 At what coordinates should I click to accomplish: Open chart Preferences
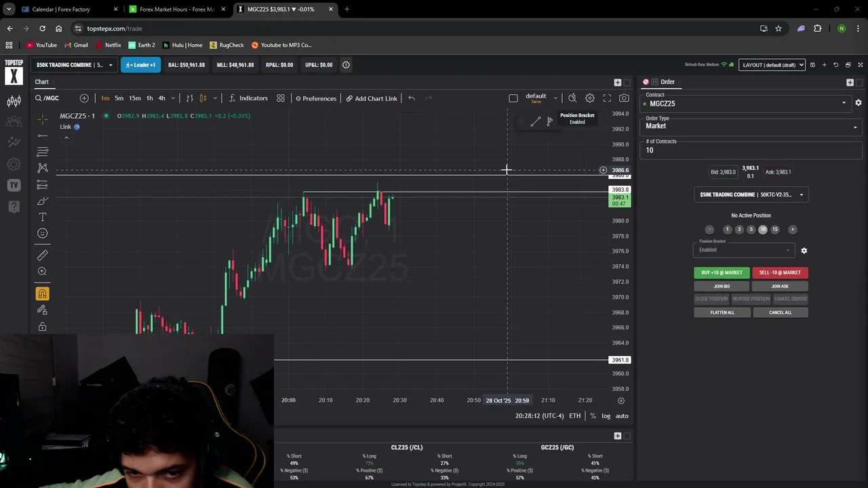point(316,98)
